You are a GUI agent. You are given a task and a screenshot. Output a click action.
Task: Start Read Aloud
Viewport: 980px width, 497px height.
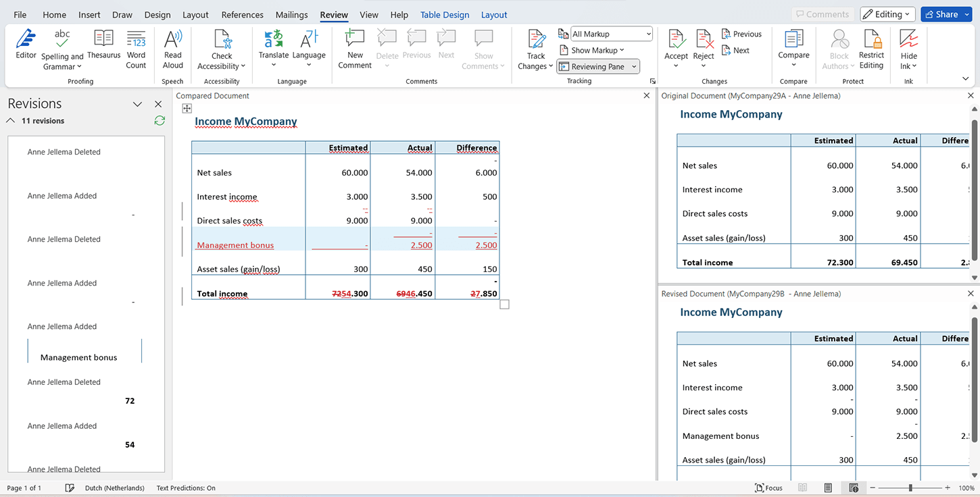(172, 47)
